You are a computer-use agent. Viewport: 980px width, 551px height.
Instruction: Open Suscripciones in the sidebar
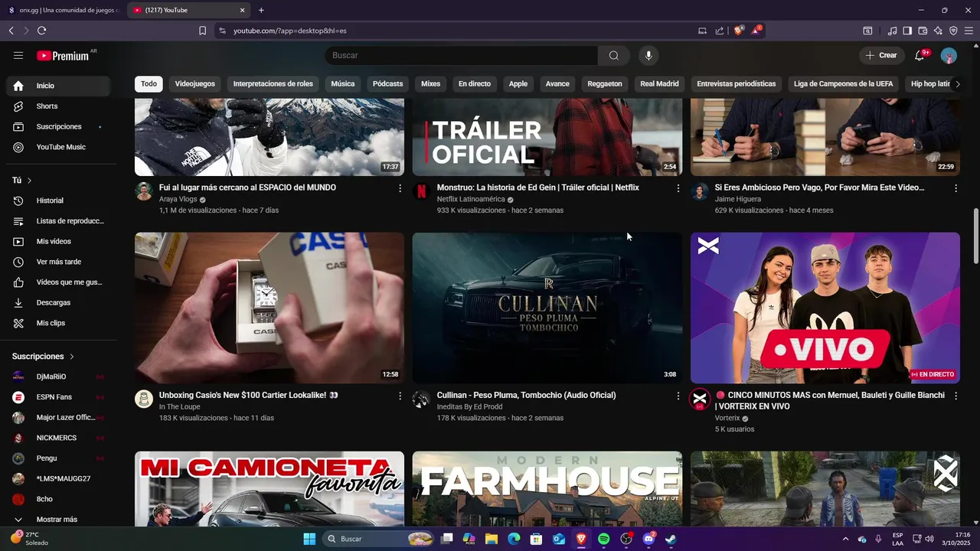[x=58, y=126]
